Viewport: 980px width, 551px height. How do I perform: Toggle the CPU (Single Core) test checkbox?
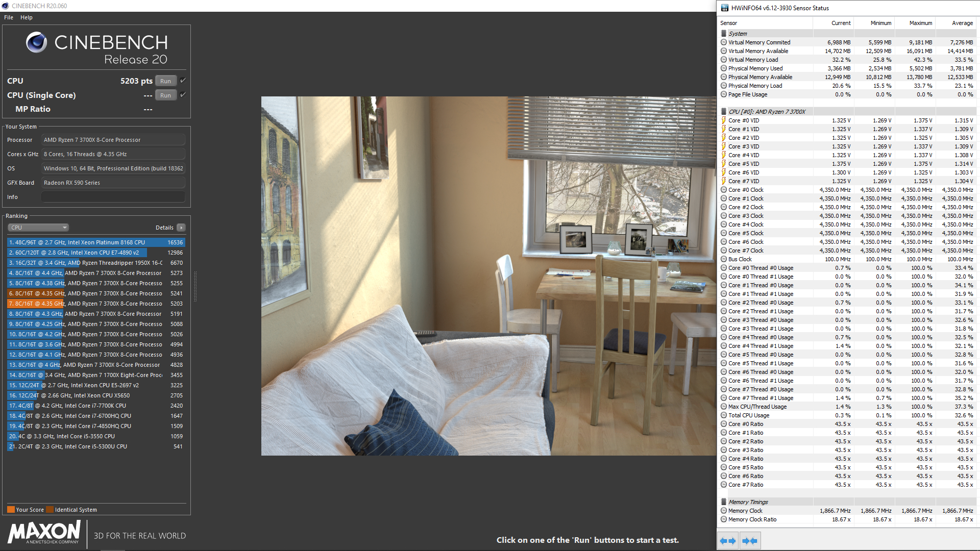pyautogui.click(x=183, y=95)
